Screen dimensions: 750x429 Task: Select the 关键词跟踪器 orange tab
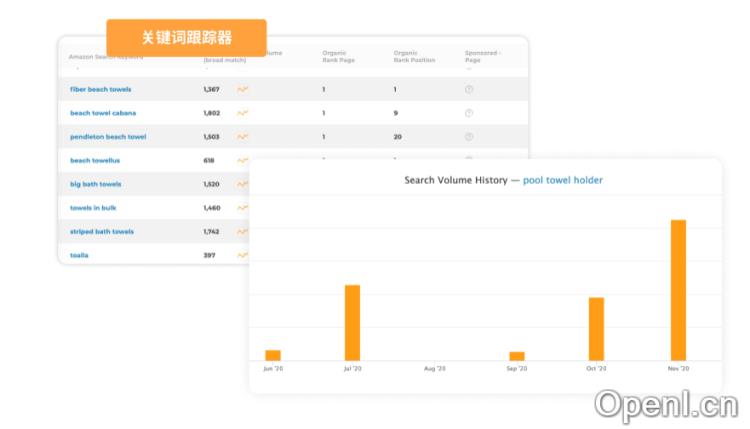[x=186, y=38]
